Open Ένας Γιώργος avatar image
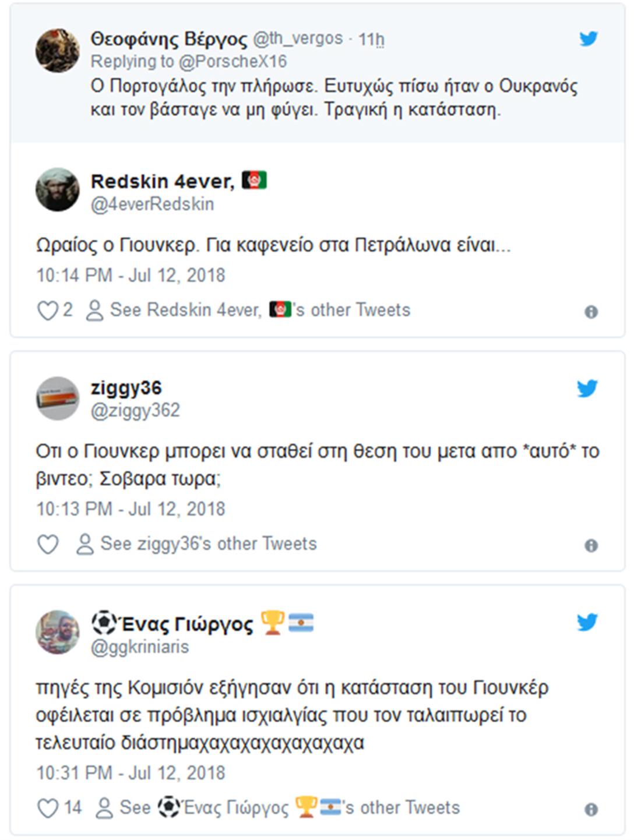641x840 pixels. 57,632
